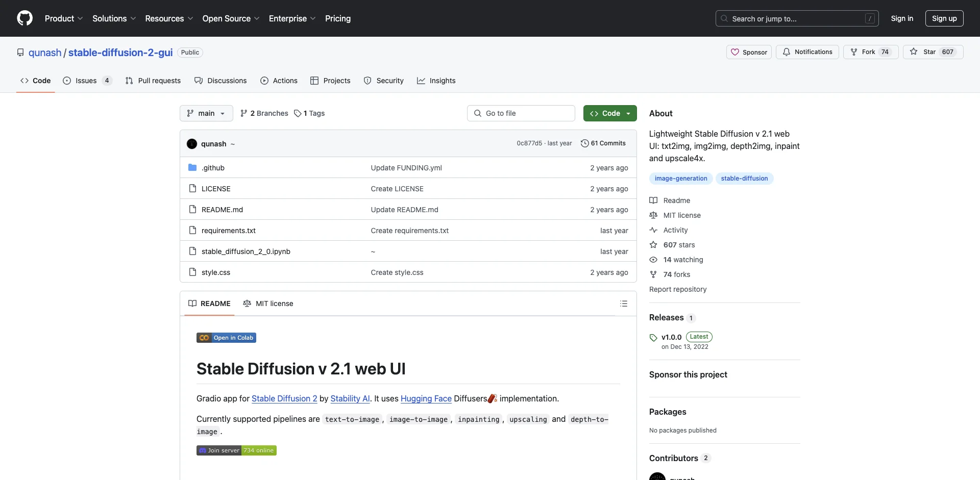Click the tag icon beside v1.0.0 release
Viewport: 980px width, 480px height.
[x=653, y=338]
